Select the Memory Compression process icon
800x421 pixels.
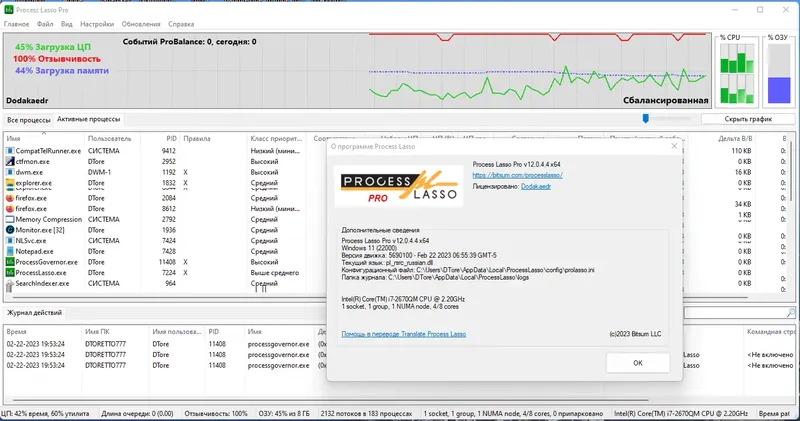pos(10,219)
